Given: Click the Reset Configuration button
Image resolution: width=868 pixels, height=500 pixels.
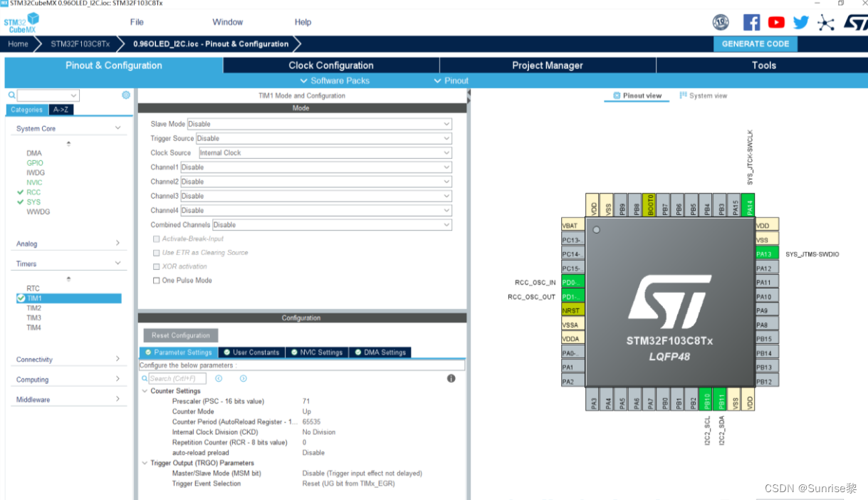Looking at the screenshot, I should pos(181,335).
